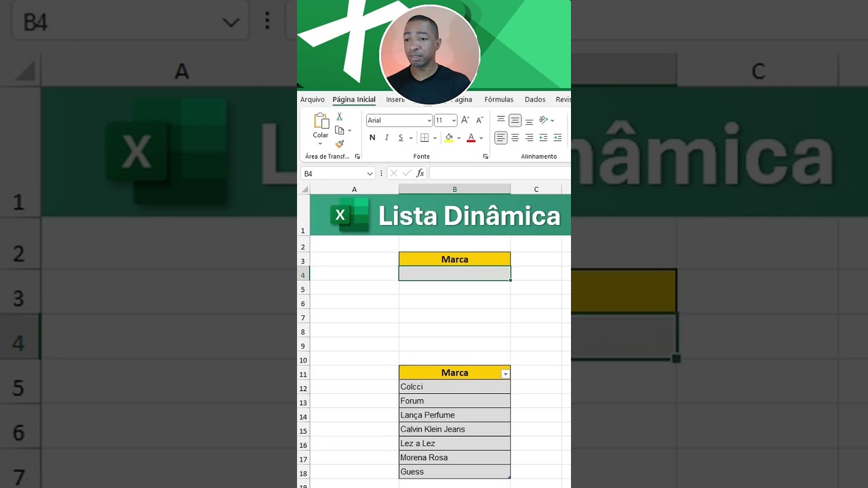Open the Orientation dropdown arrow
Viewport: 868px width, 488px height.
[x=552, y=121]
